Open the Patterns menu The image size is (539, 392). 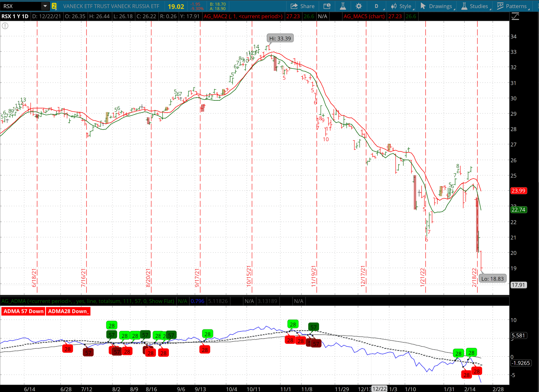click(512, 6)
